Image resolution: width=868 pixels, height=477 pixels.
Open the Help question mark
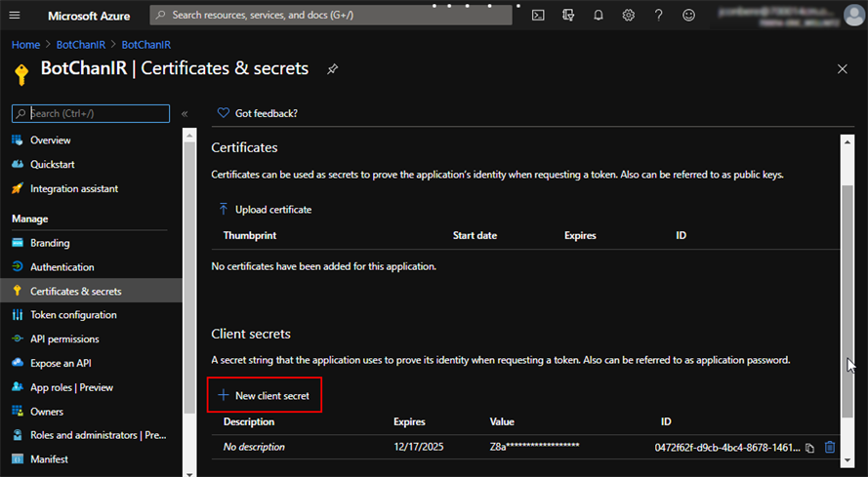click(658, 15)
